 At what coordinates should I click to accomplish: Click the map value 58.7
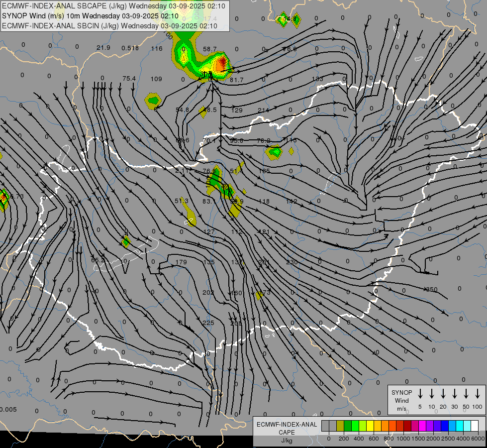pyautogui.click(x=209, y=49)
